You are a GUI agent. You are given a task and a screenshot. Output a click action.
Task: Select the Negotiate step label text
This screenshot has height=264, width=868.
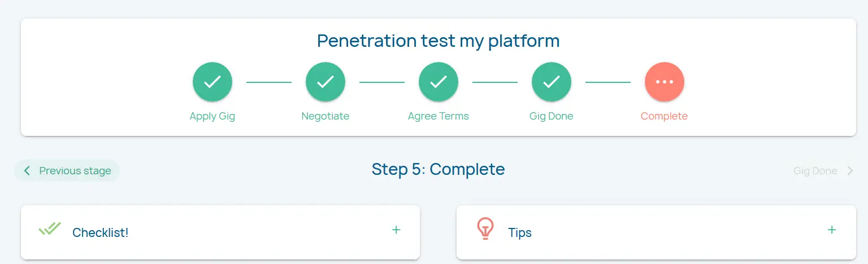point(325,116)
